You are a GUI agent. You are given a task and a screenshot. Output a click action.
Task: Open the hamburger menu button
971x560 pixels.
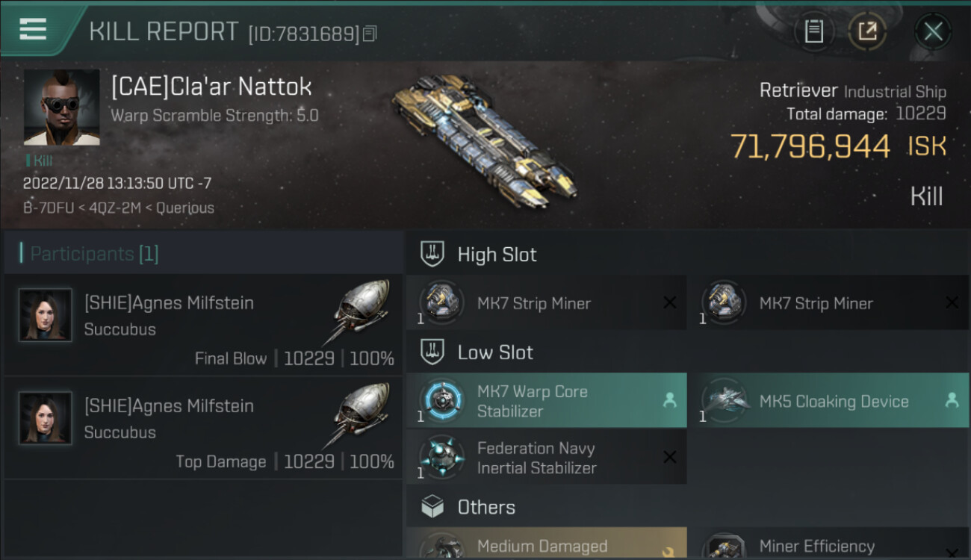pyautogui.click(x=34, y=30)
